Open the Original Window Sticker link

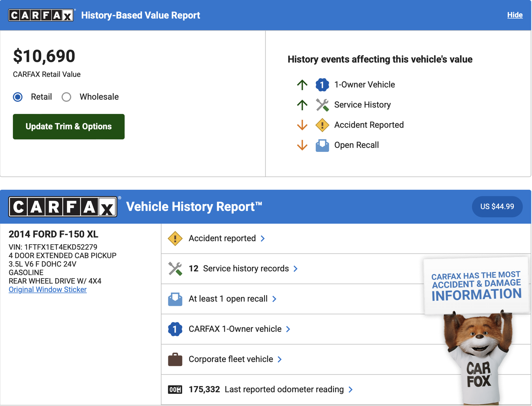coord(48,290)
